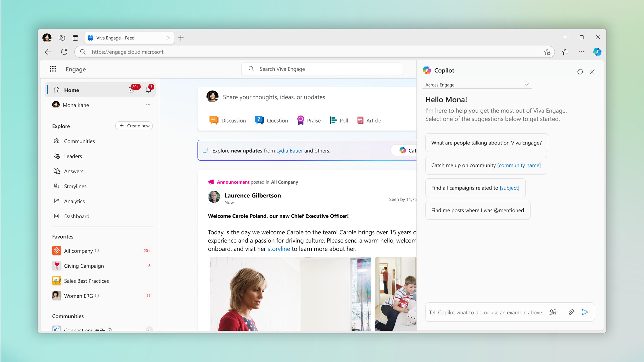Follow the storyline link in the announcement
This screenshot has height=362, width=644.
[278, 249]
